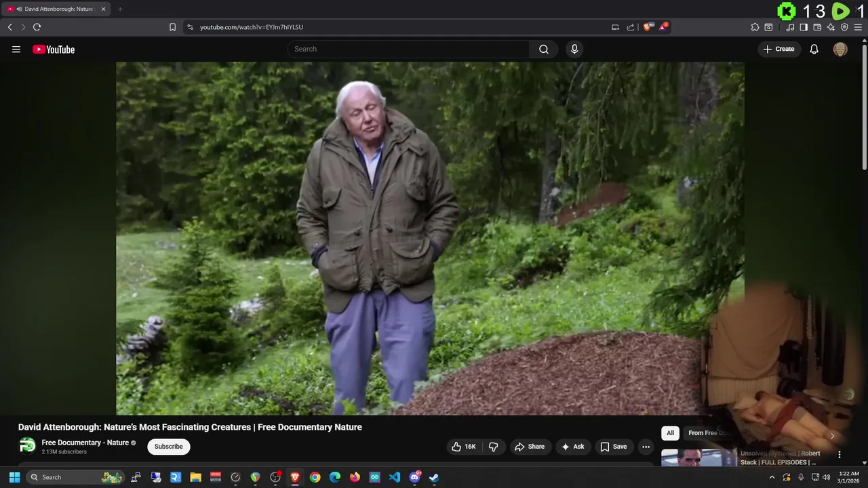Open the three-dot more actions menu
The width and height of the screenshot is (868, 488).
646,447
